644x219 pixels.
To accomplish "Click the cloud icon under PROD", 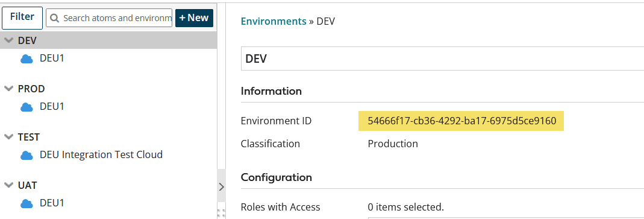I will pos(27,107).
